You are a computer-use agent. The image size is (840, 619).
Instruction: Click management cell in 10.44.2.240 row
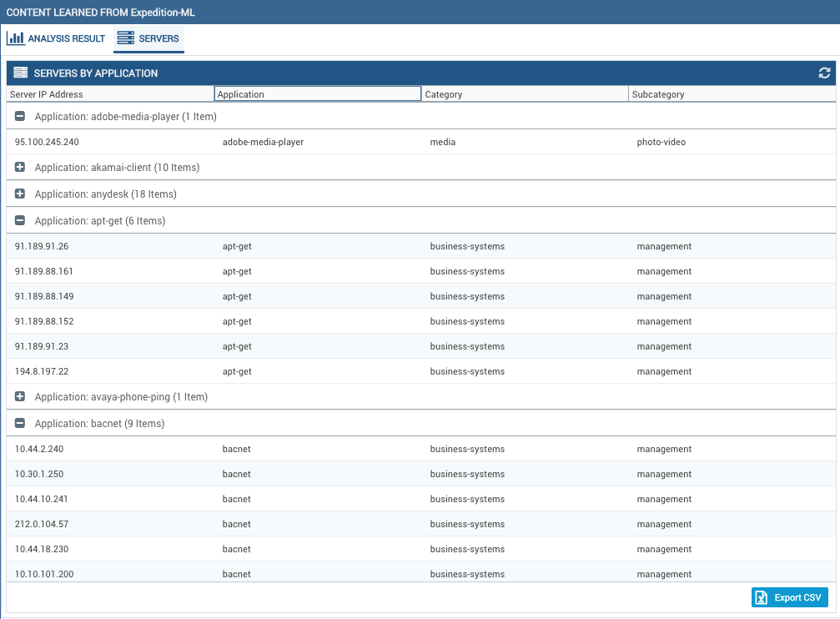[x=664, y=449]
